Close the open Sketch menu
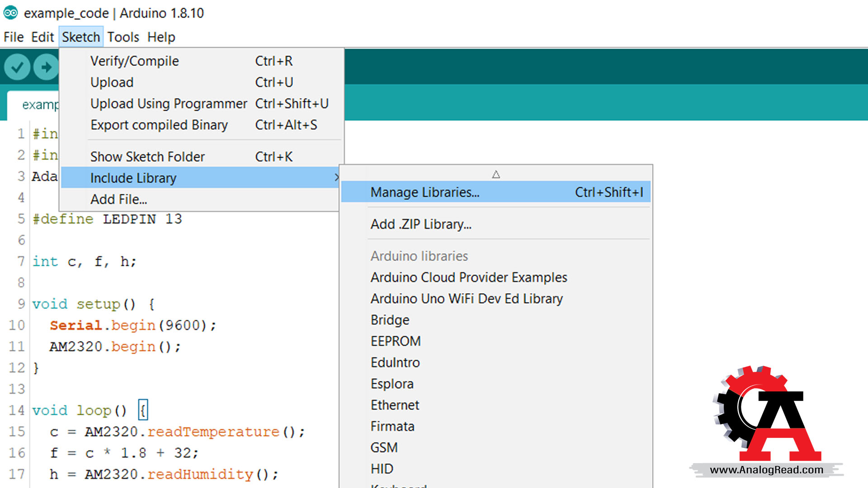 [x=81, y=37]
